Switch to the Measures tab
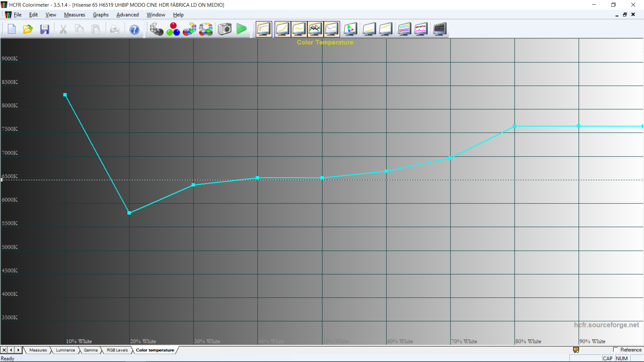The width and height of the screenshot is (644, 362). (38, 350)
